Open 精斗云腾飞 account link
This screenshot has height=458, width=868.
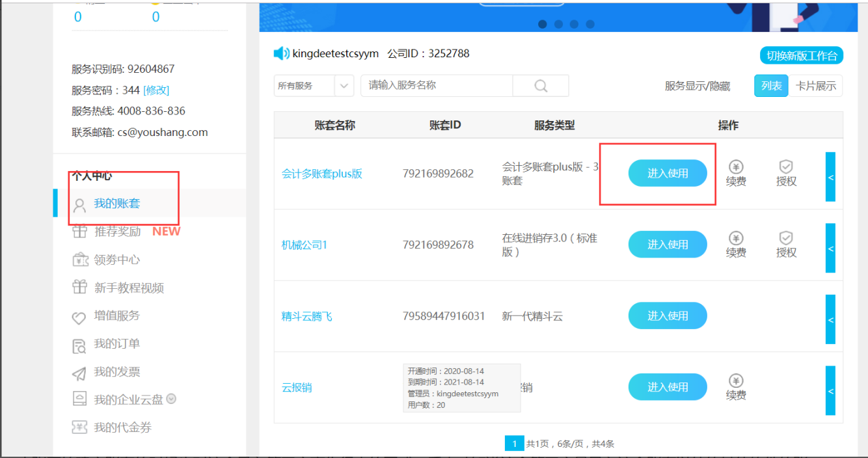tap(306, 316)
